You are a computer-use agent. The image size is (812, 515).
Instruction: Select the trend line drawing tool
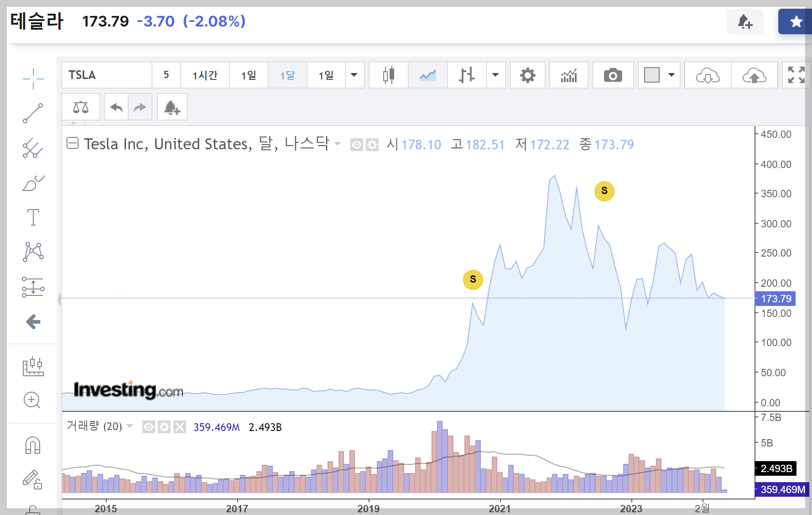point(32,113)
